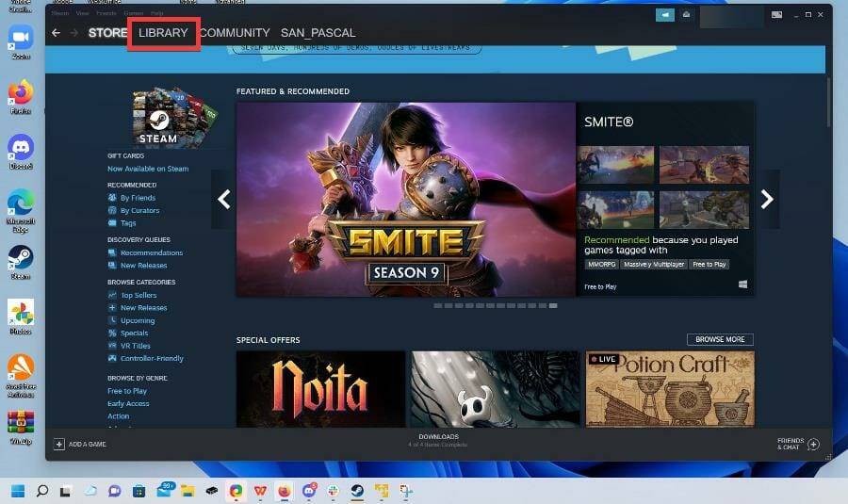Open the SMITE Season 9 featured banner
The width and height of the screenshot is (848, 504).
406,200
